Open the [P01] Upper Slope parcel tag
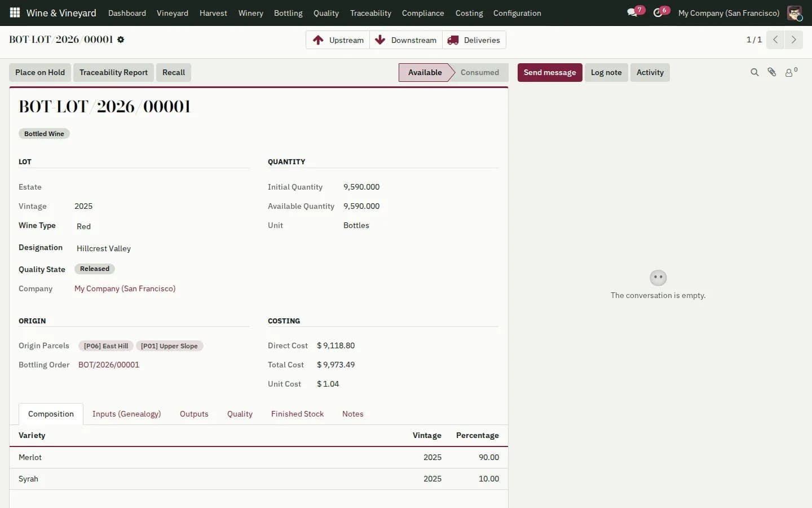Screen dimensions: 812x508 pos(169,346)
